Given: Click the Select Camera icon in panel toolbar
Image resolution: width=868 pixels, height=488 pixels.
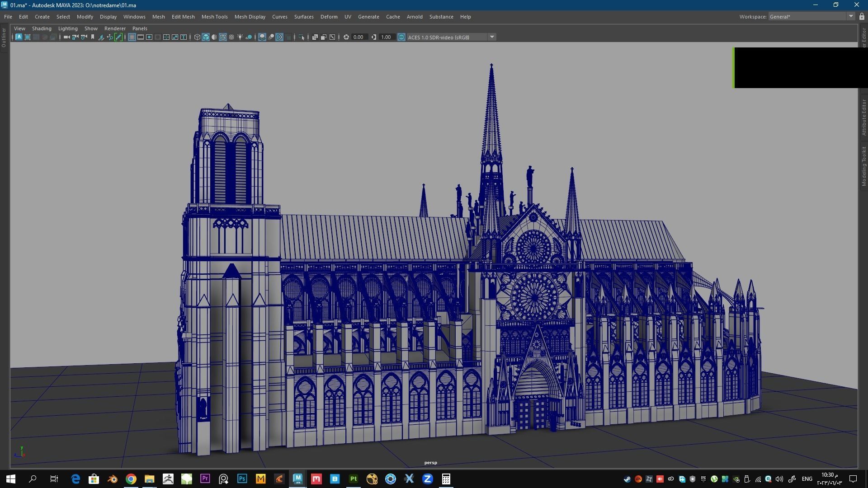Looking at the screenshot, I should tap(67, 37).
